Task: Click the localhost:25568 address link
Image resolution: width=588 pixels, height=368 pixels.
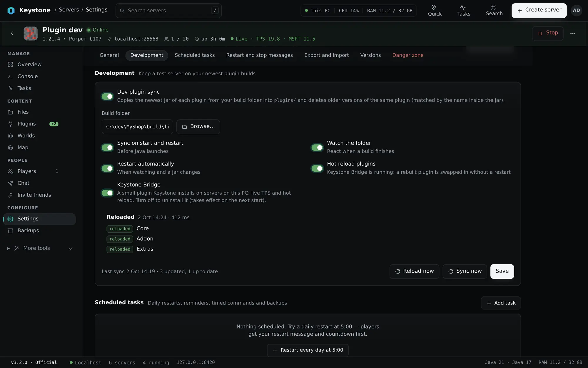Action: [x=133, y=39]
